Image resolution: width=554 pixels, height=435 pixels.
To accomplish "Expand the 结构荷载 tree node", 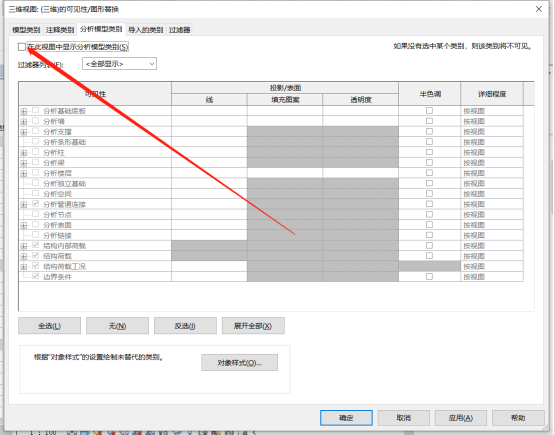I will point(24,257).
